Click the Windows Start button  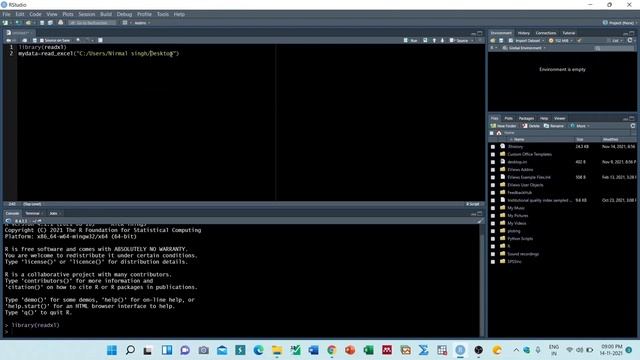pyautogui.click(x=111, y=350)
